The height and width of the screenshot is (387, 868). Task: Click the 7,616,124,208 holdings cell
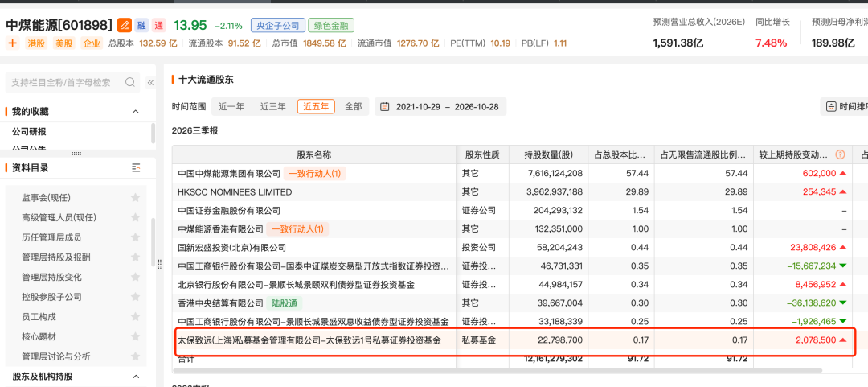click(x=549, y=174)
